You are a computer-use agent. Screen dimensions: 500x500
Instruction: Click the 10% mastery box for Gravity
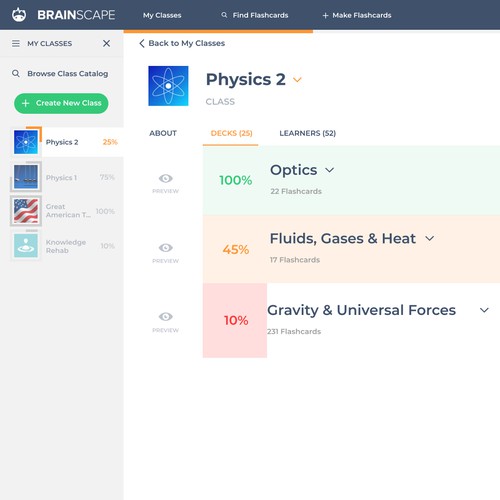[x=235, y=320]
